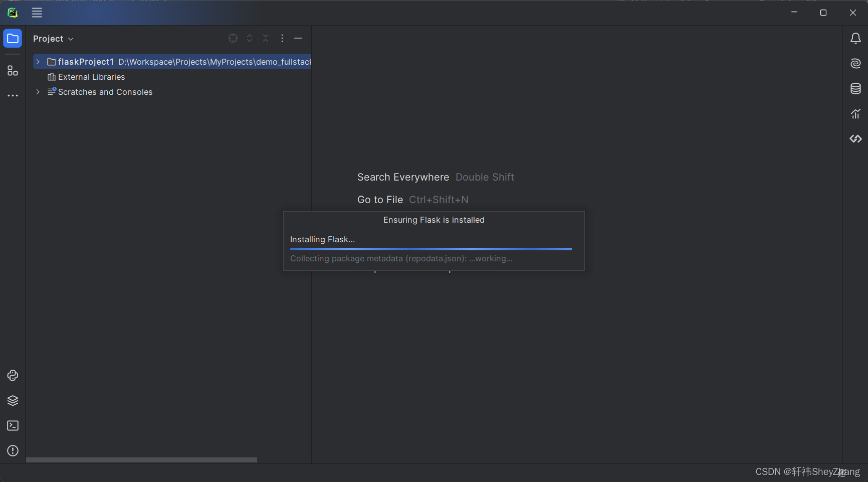Viewport: 868px width, 482px height.
Task: Select opened file target icon
Action: tap(233, 39)
